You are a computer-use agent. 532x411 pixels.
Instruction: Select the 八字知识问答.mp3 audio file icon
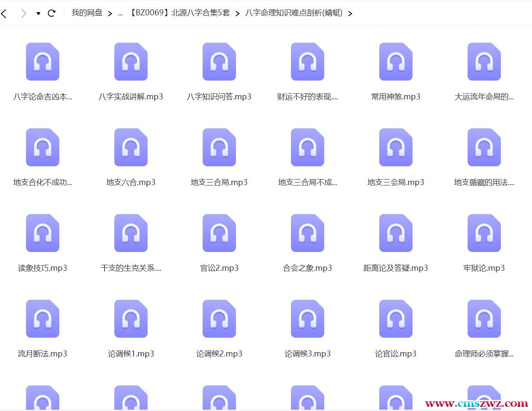pos(219,62)
